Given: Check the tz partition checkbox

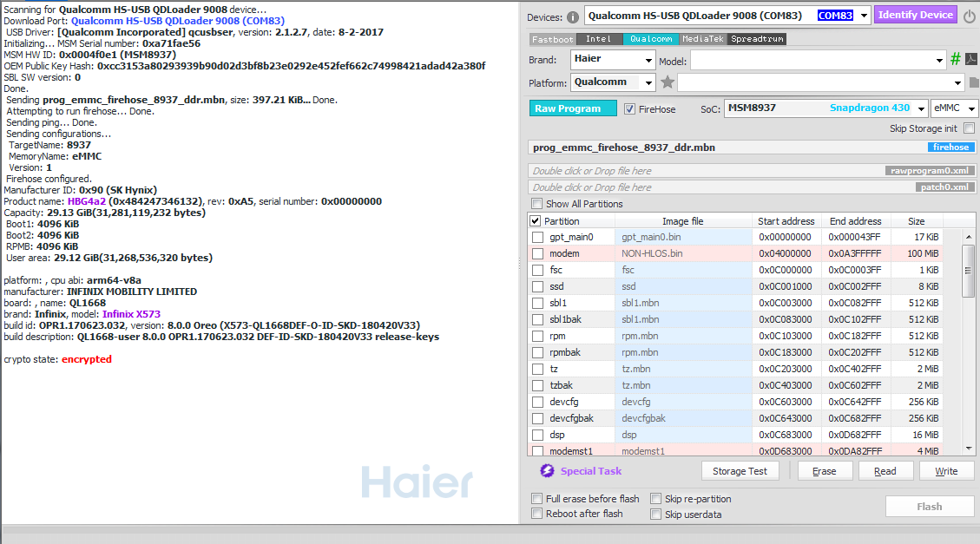Looking at the screenshot, I should [x=537, y=369].
